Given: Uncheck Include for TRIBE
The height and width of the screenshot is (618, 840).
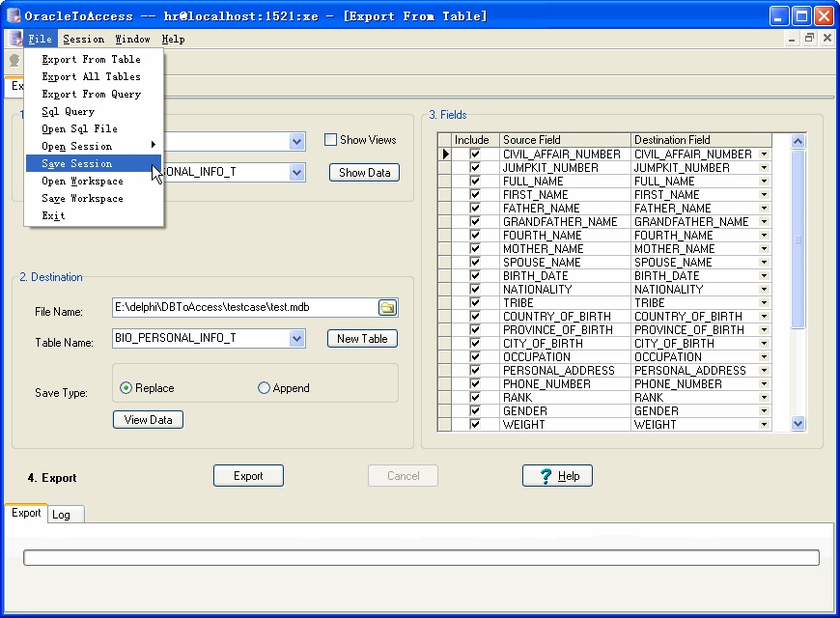Looking at the screenshot, I should pyautogui.click(x=475, y=303).
